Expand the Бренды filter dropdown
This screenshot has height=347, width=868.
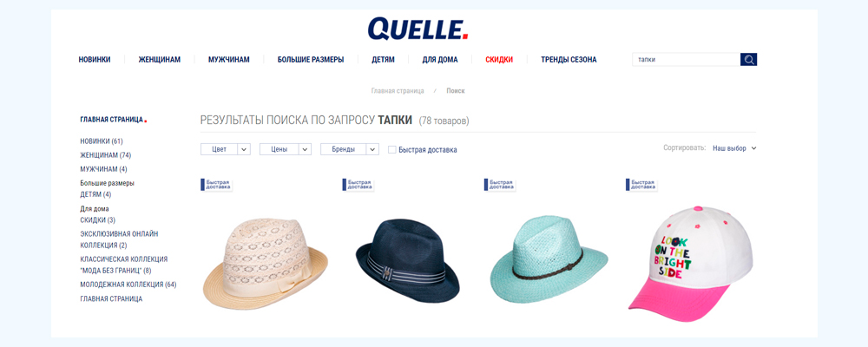pyautogui.click(x=350, y=149)
